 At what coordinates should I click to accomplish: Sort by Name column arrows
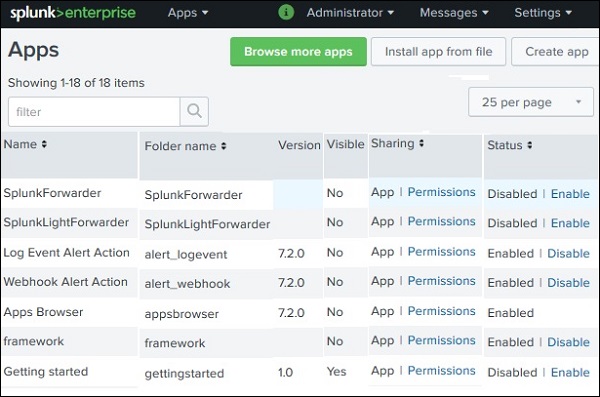tap(44, 144)
